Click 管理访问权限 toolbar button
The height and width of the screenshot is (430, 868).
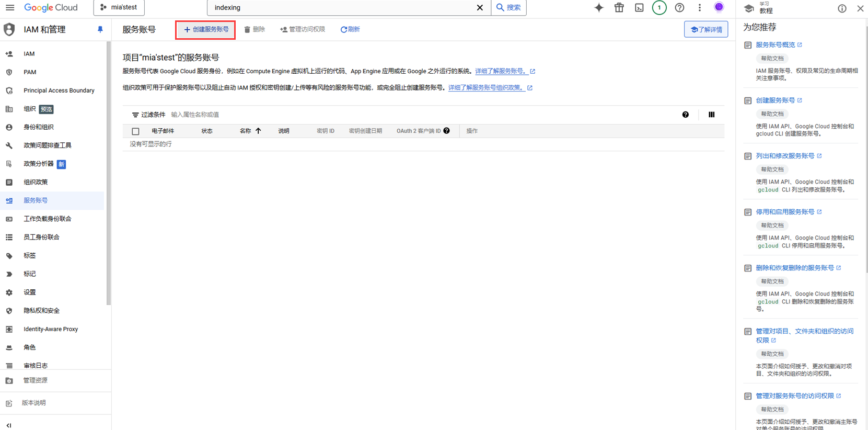[x=303, y=30]
